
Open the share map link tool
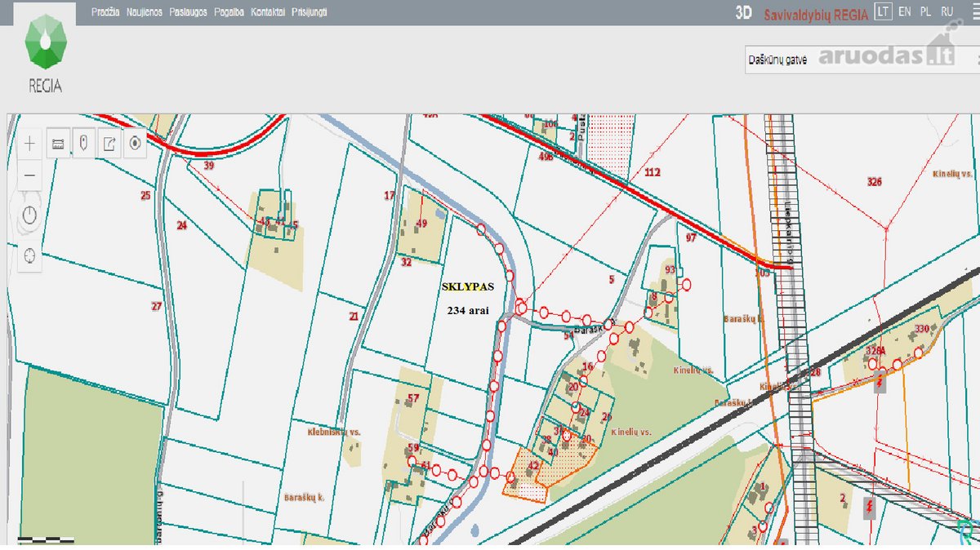pos(109,144)
